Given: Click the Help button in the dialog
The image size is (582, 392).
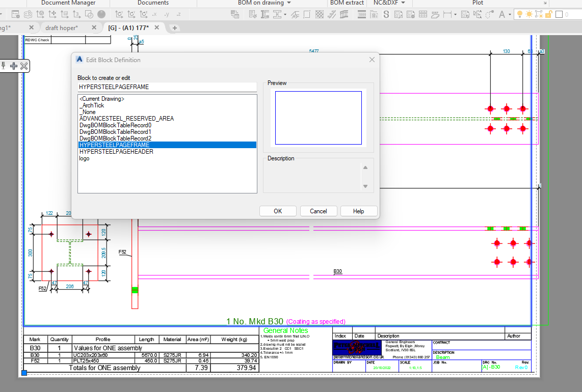Looking at the screenshot, I should coord(359,211).
